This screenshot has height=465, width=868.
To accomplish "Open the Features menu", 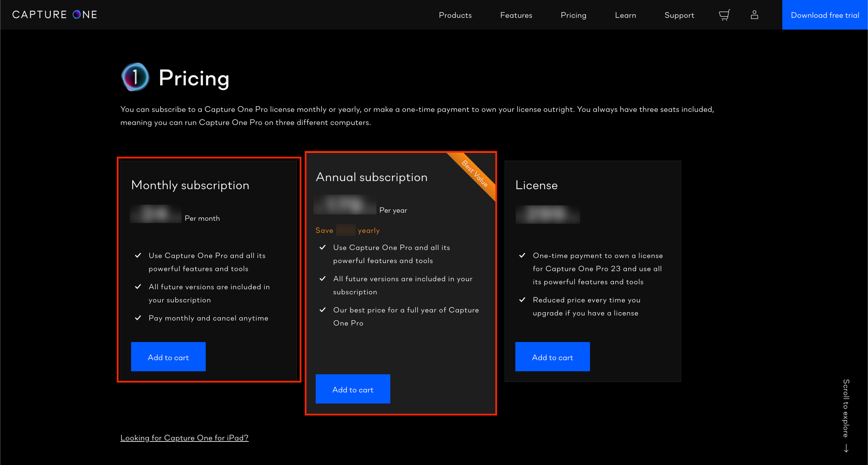I will 516,15.
